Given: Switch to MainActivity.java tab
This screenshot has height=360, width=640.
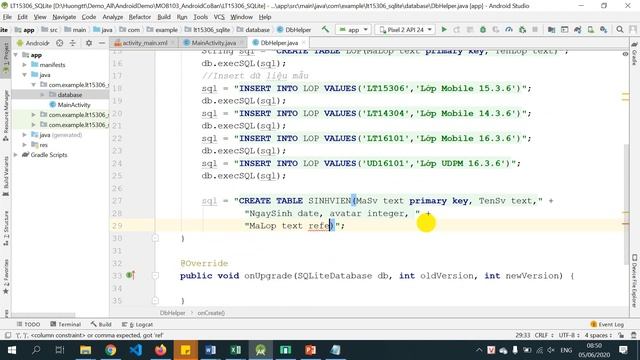Looking at the screenshot, I should coord(213,42).
